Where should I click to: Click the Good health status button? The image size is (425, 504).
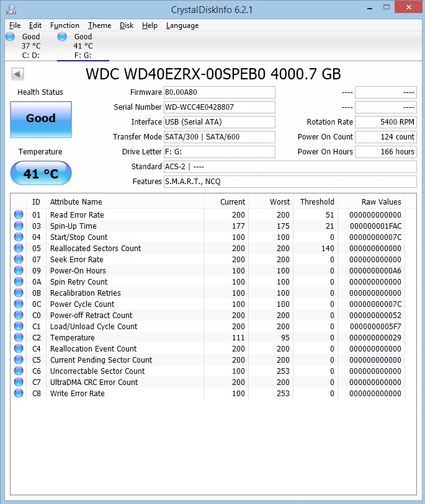pyautogui.click(x=41, y=120)
